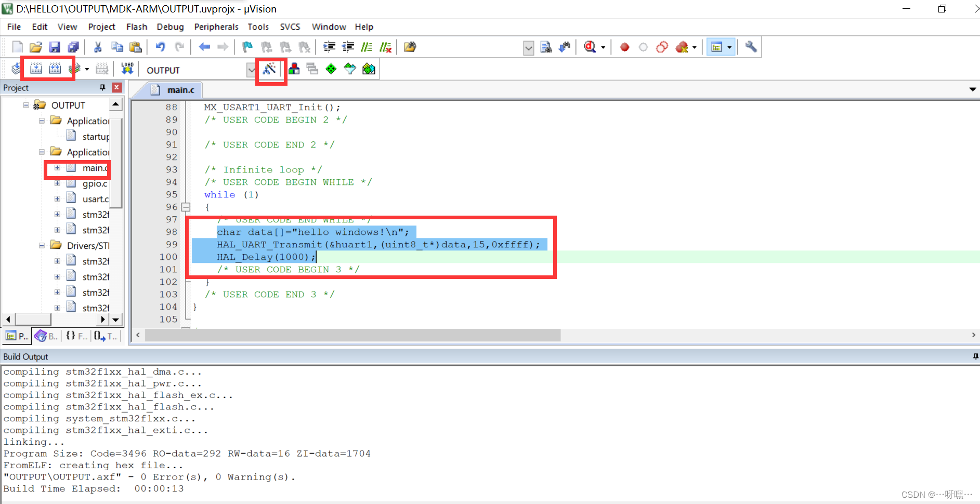Open the find text combo box dropdown
980x504 pixels.
point(528,48)
